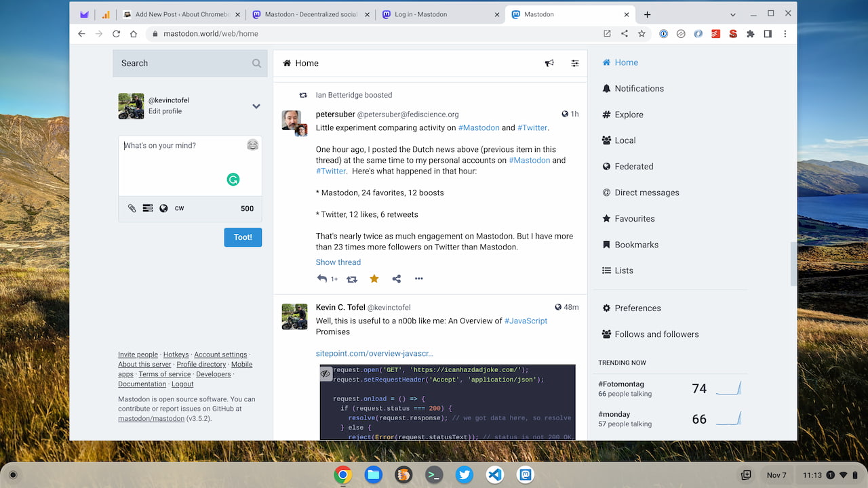Open Favourites in the sidebar
The width and height of the screenshot is (868, 488).
(629, 219)
